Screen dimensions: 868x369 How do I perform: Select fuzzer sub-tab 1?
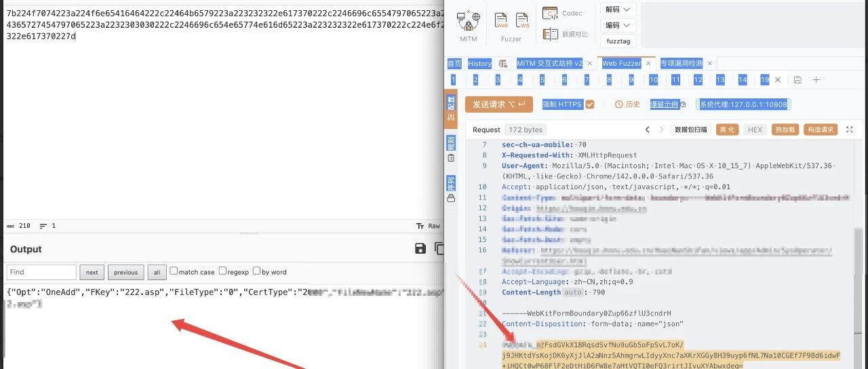(x=453, y=80)
